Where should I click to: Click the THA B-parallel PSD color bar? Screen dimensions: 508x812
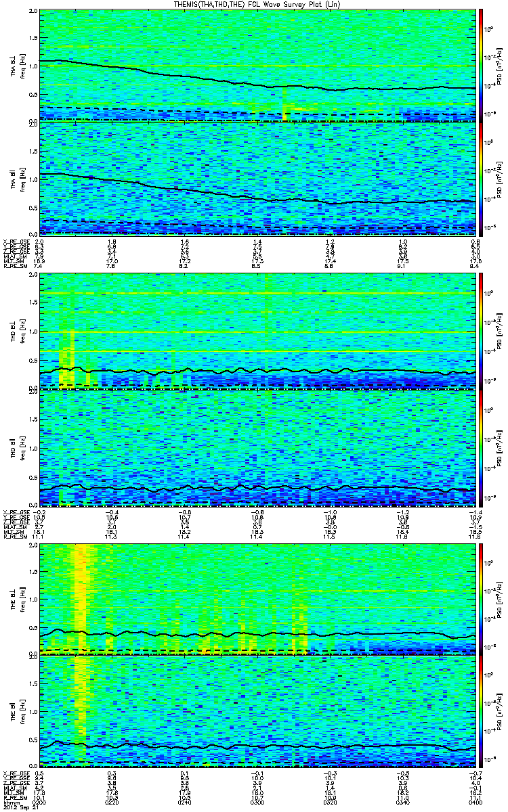[x=482, y=179]
